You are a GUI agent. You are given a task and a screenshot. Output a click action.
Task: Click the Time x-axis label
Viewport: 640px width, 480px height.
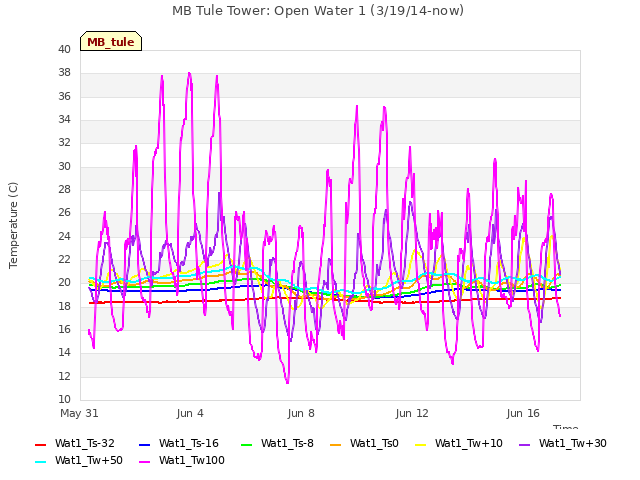pyautogui.click(x=565, y=427)
